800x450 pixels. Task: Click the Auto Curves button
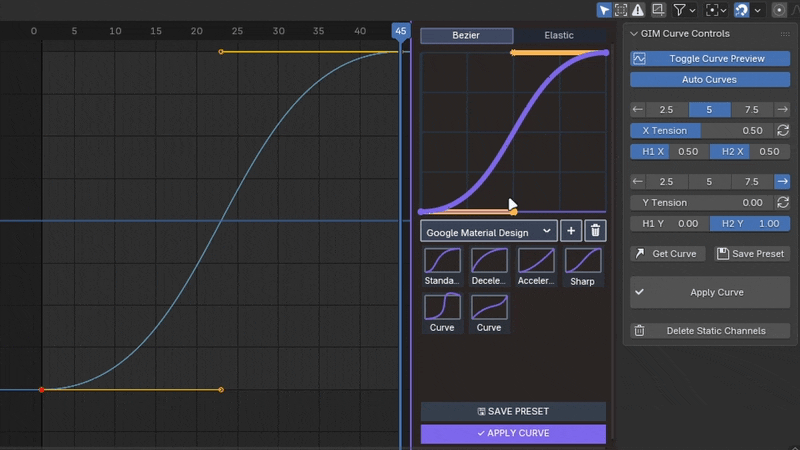click(710, 80)
